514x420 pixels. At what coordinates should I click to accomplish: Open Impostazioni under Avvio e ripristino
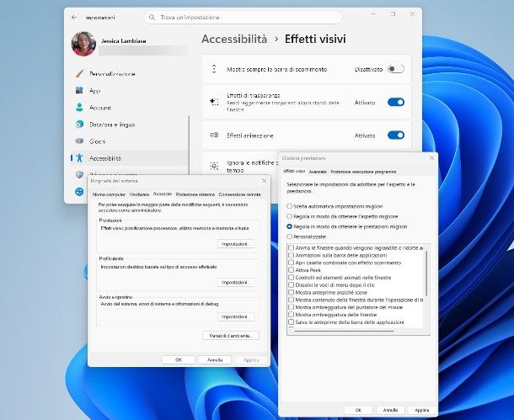click(x=236, y=316)
